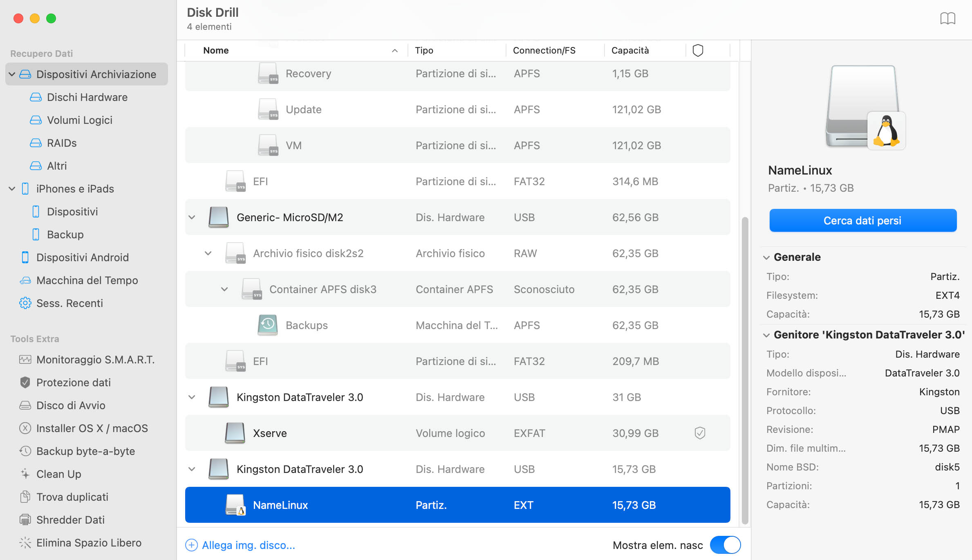Click the Update partition SYS icon

tap(268, 110)
